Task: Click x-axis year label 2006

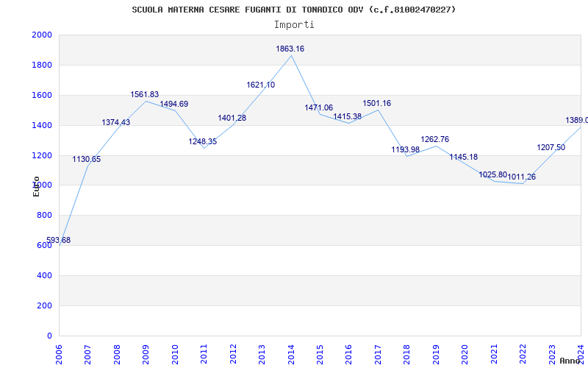Action: [x=59, y=355]
